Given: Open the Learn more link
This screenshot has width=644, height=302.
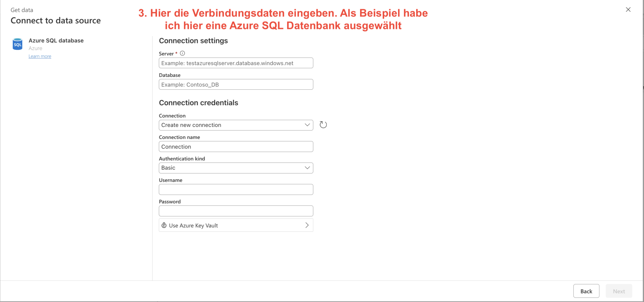Looking at the screenshot, I should click(40, 56).
